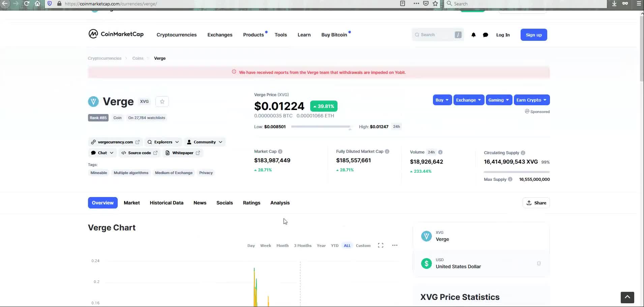Open notifications bell icon
This screenshot has height=307, width=644.
[x=473, y=35]
